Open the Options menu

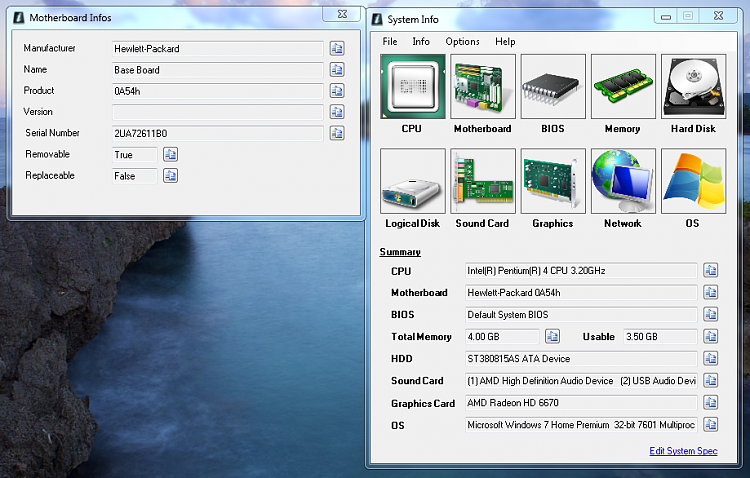click(x=463, y=42)
